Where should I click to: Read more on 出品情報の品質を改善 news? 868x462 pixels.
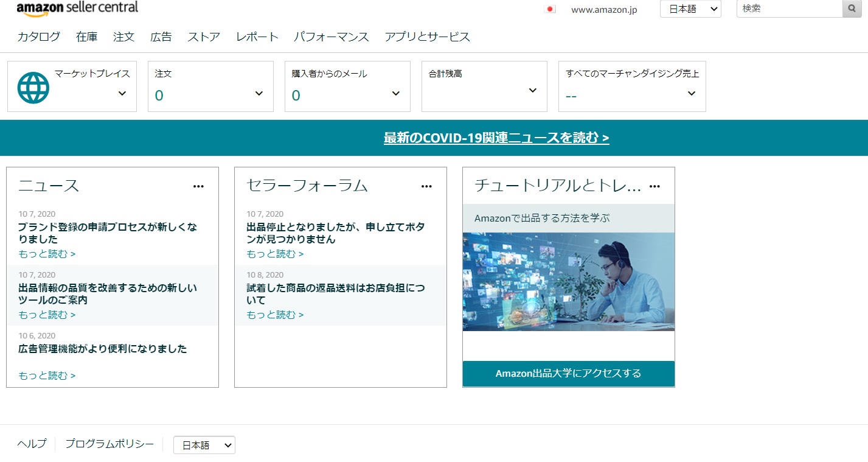tap(47, 315)
